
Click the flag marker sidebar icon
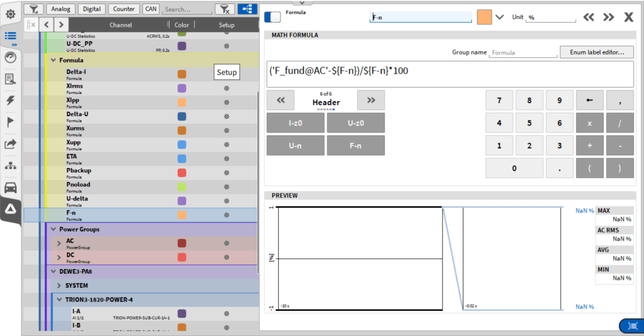tap(11, 122)
